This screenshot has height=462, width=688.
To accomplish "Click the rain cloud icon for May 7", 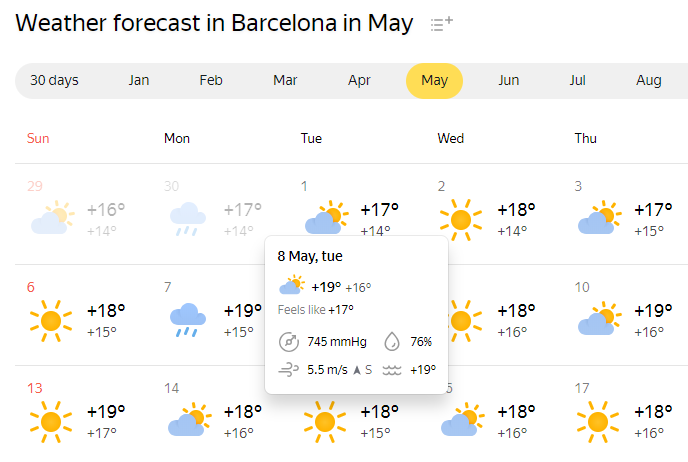I will 187,320.
